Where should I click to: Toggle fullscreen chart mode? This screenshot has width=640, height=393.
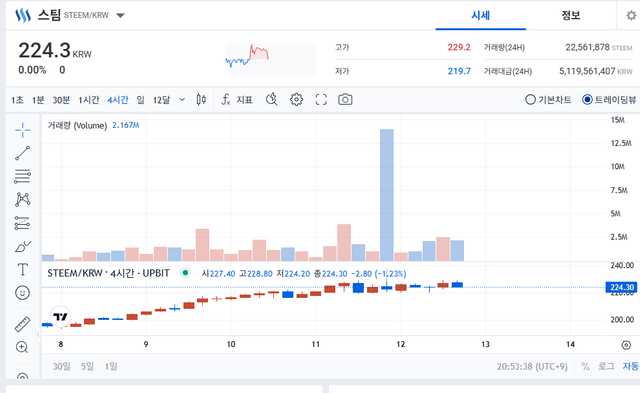click(x=321, y=100)
